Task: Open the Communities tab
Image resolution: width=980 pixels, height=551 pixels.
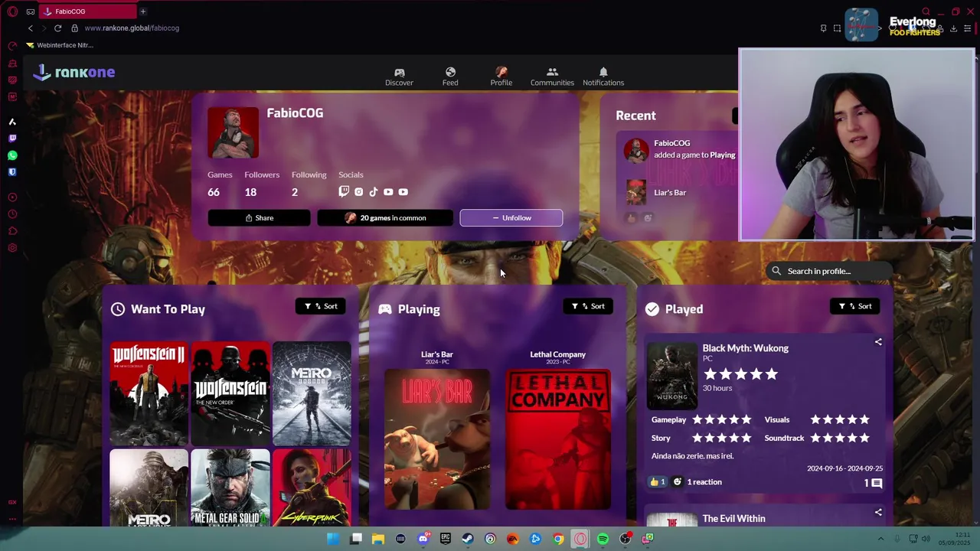Action: pos(552,77)
